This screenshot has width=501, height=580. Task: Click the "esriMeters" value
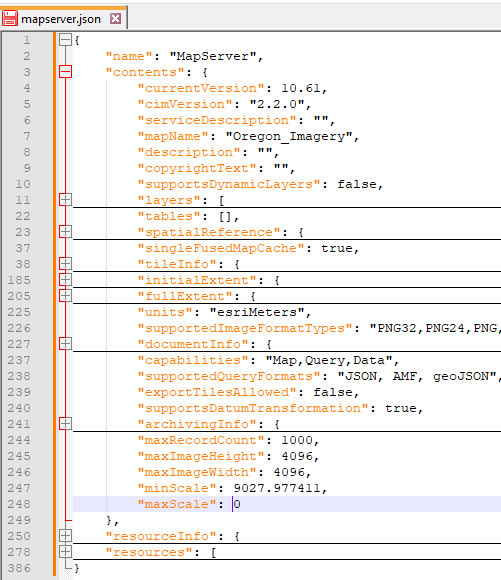coord(257,312)
